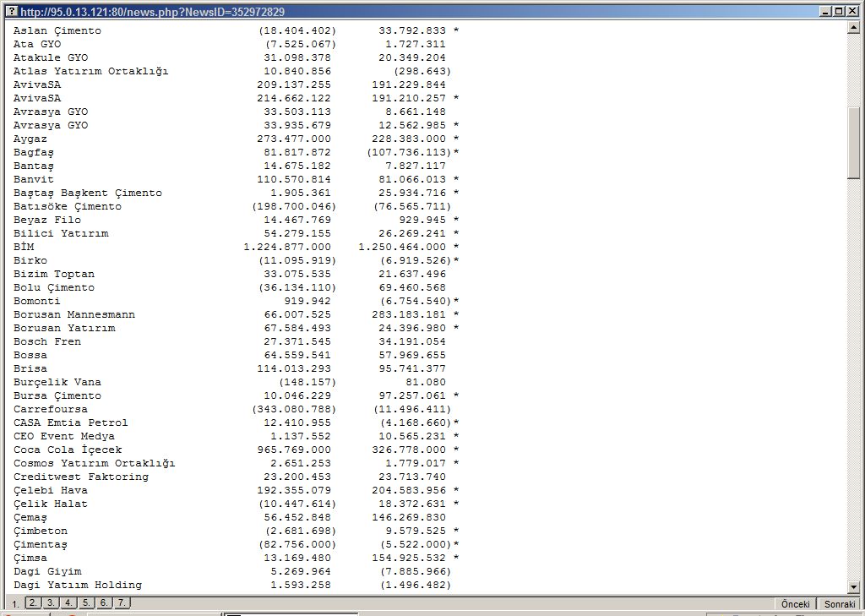The image size is (865, 616).
Task: Close the news window
Action: coord(851,11)
